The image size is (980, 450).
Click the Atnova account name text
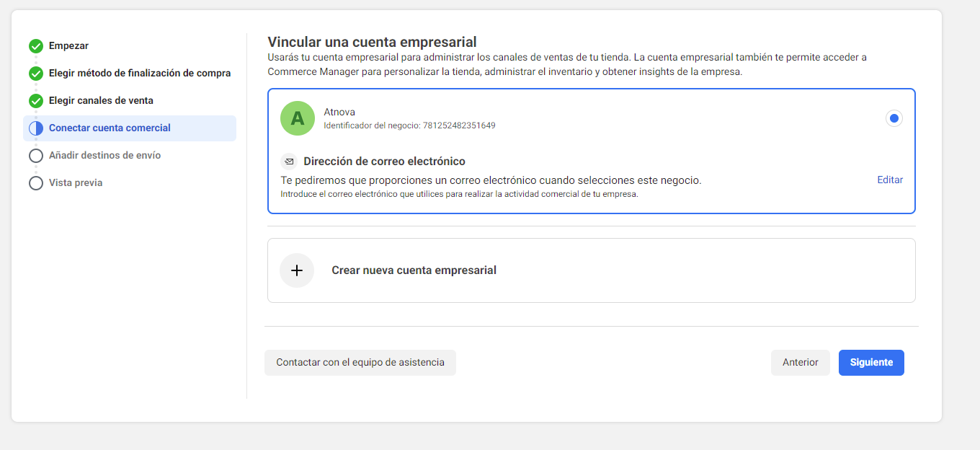tap(339, 112)
